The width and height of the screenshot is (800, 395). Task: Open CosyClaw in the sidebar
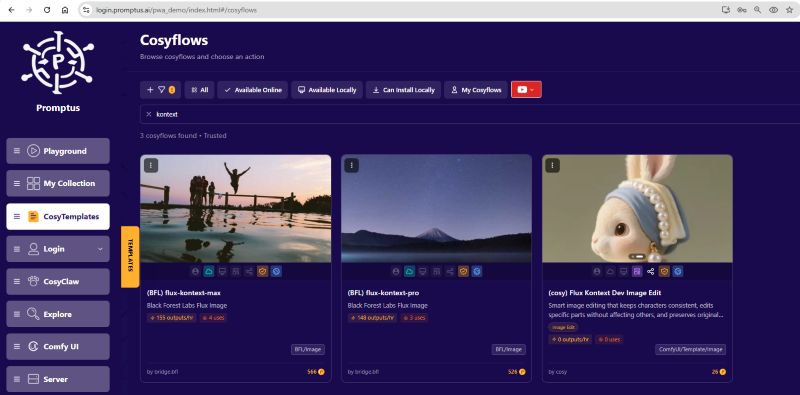(58, 282)
